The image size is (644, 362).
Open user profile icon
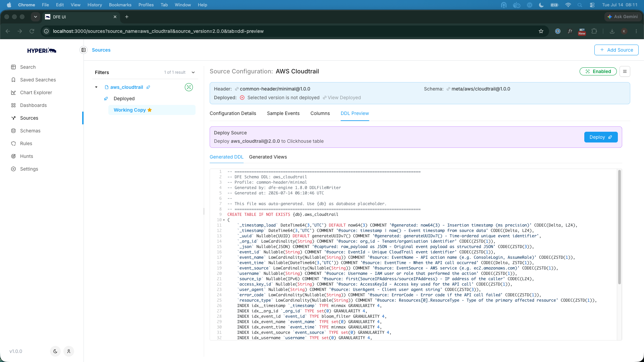click(69, 351)
